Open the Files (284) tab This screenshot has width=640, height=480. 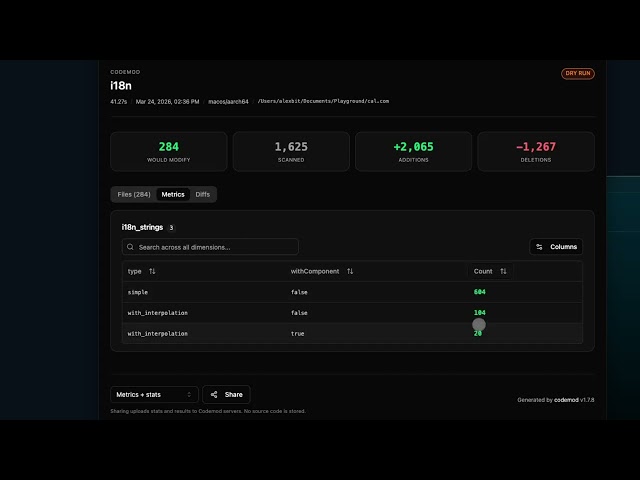coord(134,194)
